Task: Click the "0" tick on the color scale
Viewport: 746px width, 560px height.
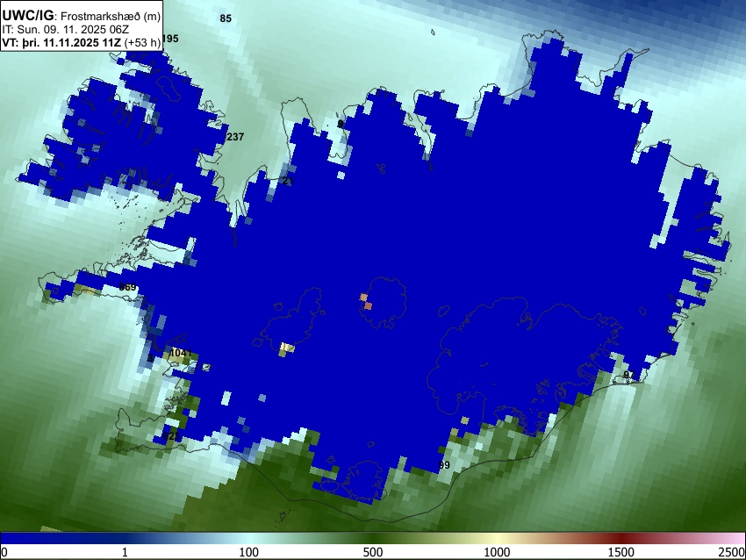Action: pos(4,552)
